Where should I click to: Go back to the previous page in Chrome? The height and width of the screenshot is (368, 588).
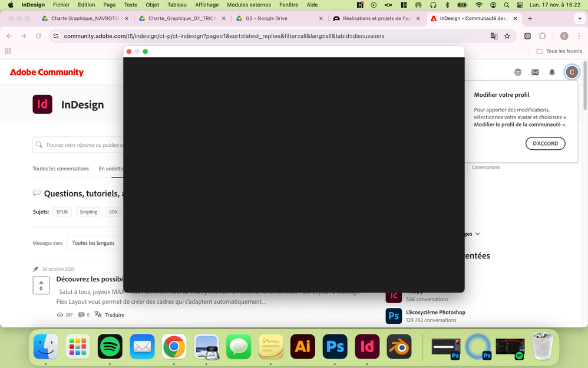click(9, 36)
